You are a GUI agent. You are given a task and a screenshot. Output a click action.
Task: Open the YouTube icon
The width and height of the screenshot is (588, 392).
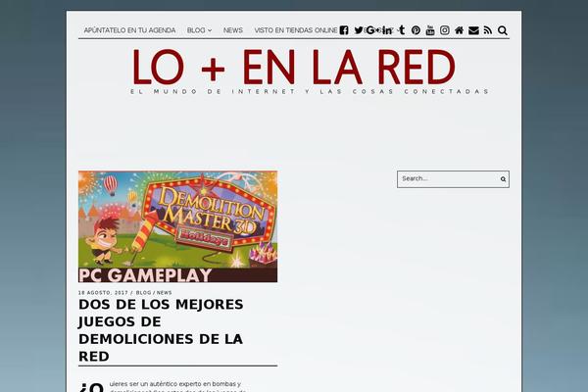click(430, 30)
